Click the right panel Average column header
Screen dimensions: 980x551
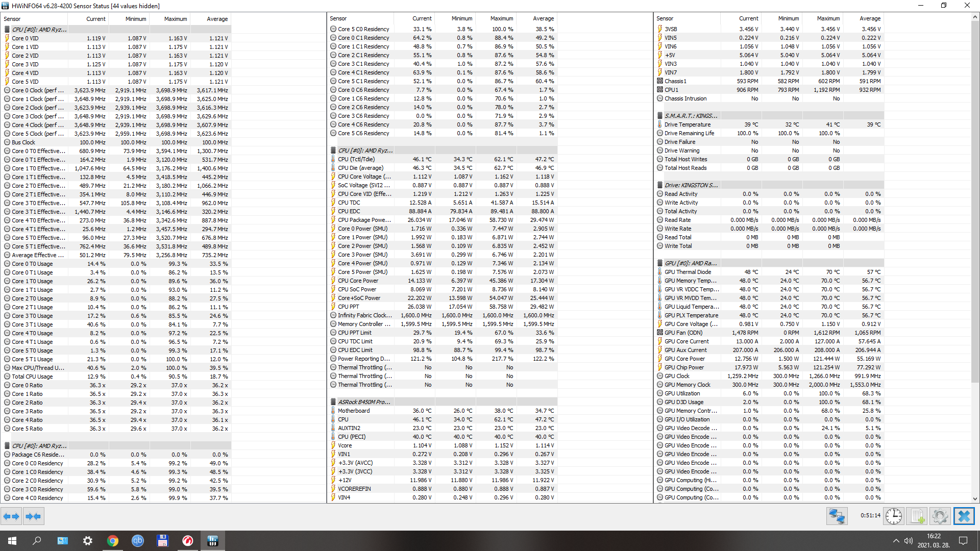(x=863, y=18)
